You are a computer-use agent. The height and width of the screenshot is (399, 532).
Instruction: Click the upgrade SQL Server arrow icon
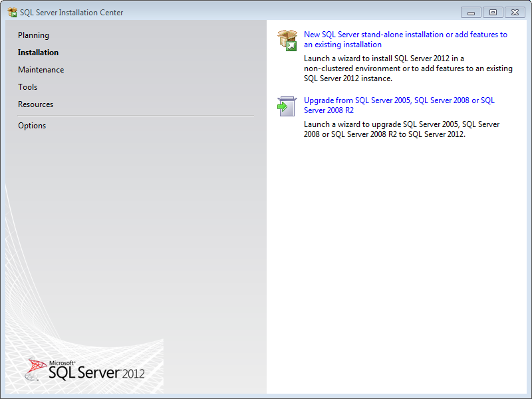tap(287, 106)
